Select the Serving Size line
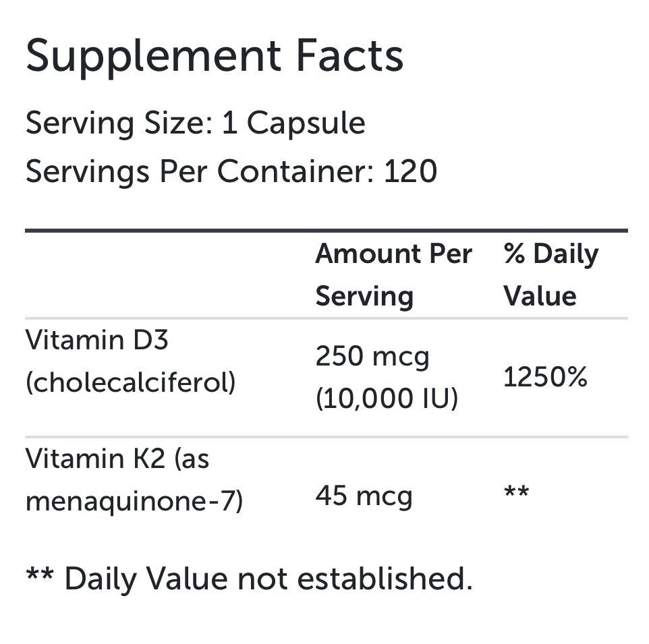Screen dimensions: 649x644 pyautogui.click(x=195, y=124)
